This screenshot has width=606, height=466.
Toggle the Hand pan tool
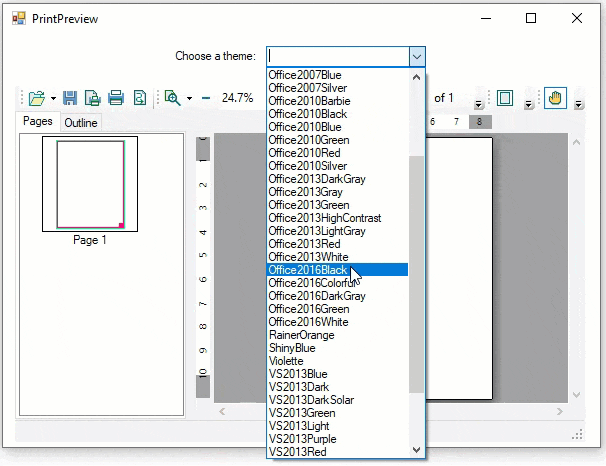[x=555, y=98]
